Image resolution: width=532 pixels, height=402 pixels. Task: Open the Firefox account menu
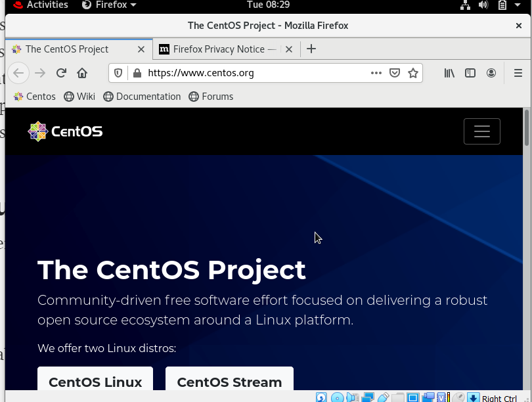[x=491, y=73]
